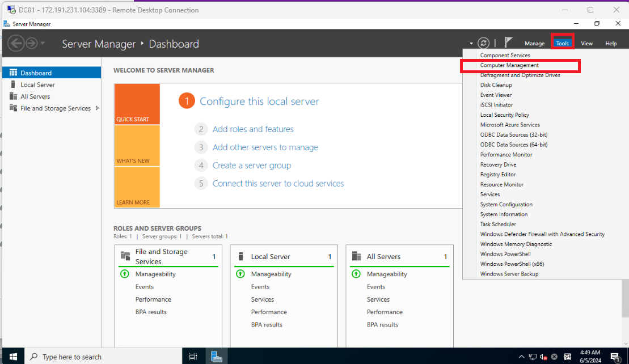This screenshot has width=629, height=364.
Task: Choose Performance Monitor from Tools menu
Action: click(x=506, y=154)
